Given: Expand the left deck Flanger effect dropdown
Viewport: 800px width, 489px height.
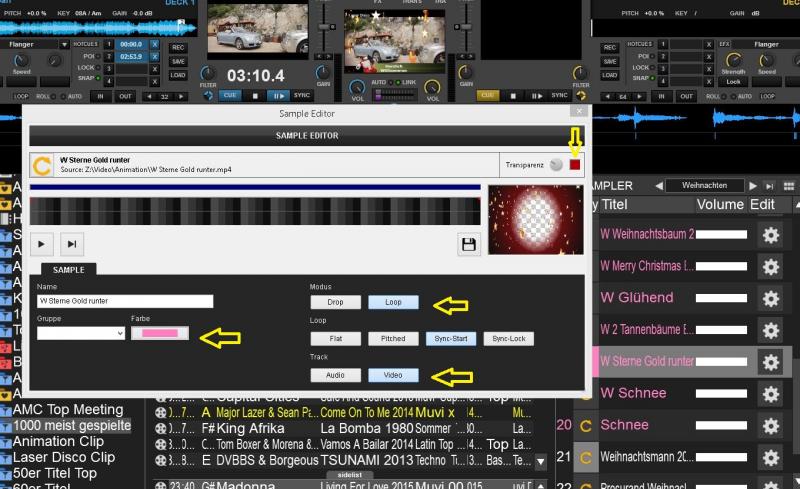Looking at the screenshot, I should tap(64, 45).
